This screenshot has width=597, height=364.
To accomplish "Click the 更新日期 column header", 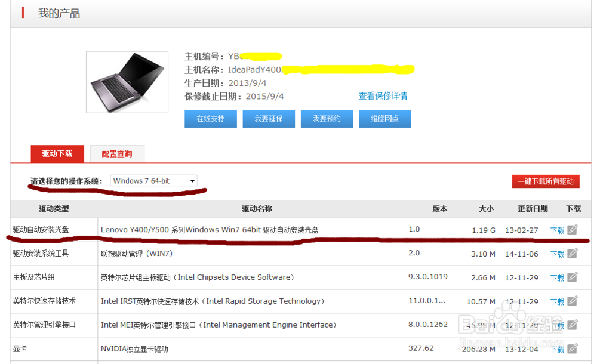I will (533, 209).
